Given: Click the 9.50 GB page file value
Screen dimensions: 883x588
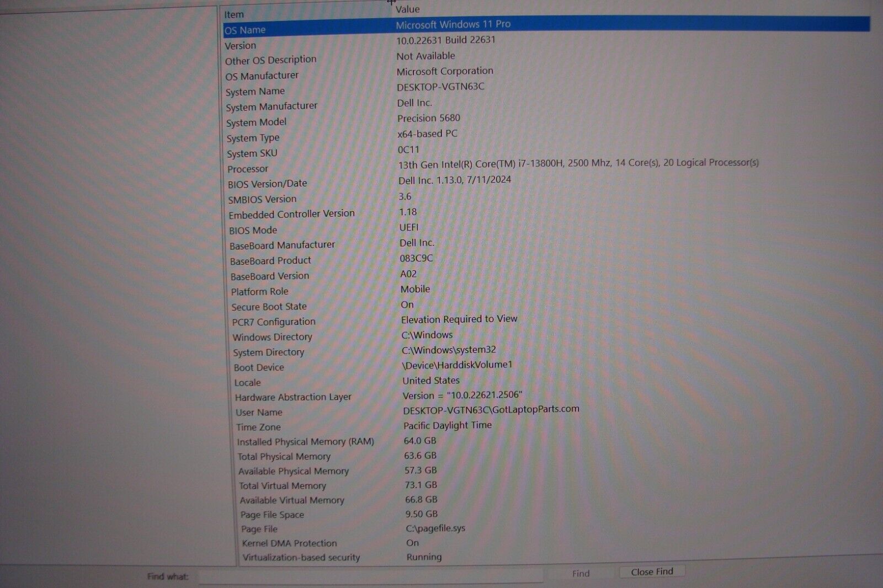Looking at the screenshot, I should pyautogui.click(x=422, y=514).
